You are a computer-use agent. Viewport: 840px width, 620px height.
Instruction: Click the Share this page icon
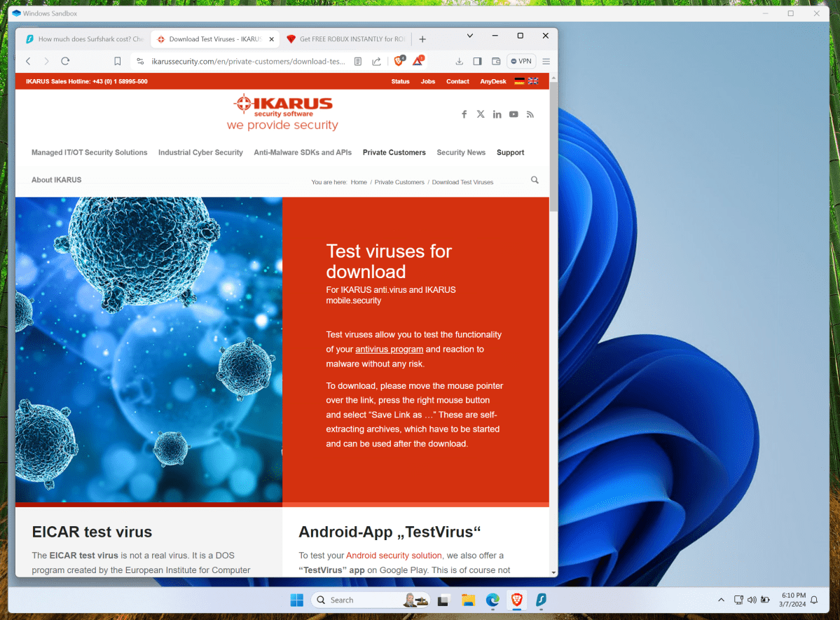(x=376, y=61)
